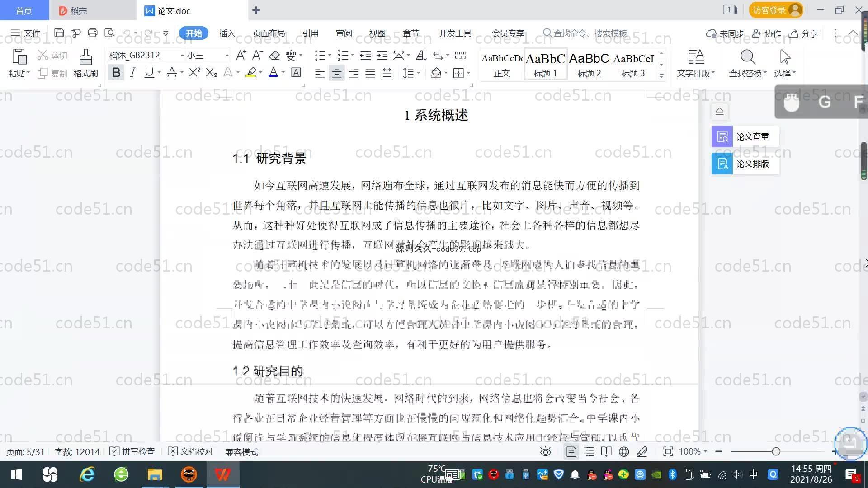Clear formatting with eraser icon
Image resolution: width=868 pixels, height=488 pixels.
point(274,56)
